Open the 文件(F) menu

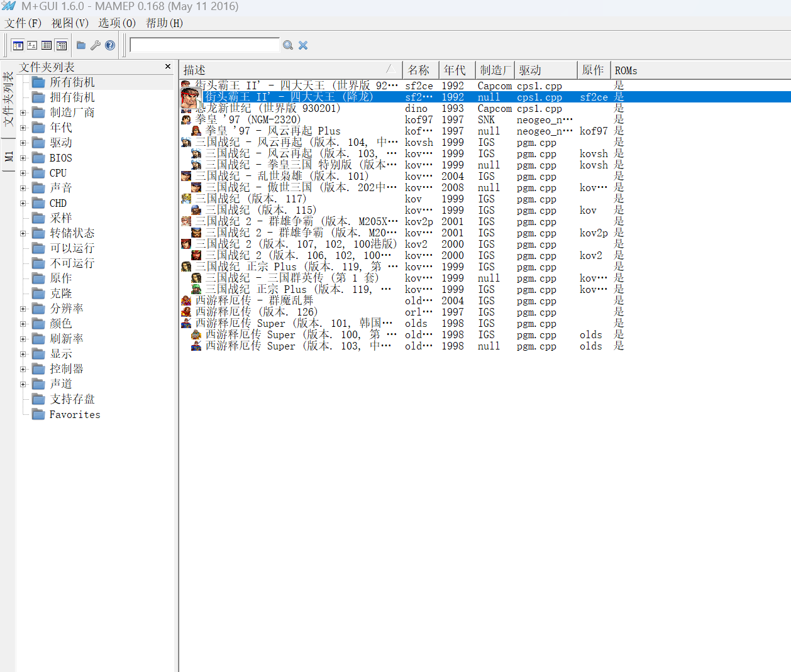pos(23,23)
